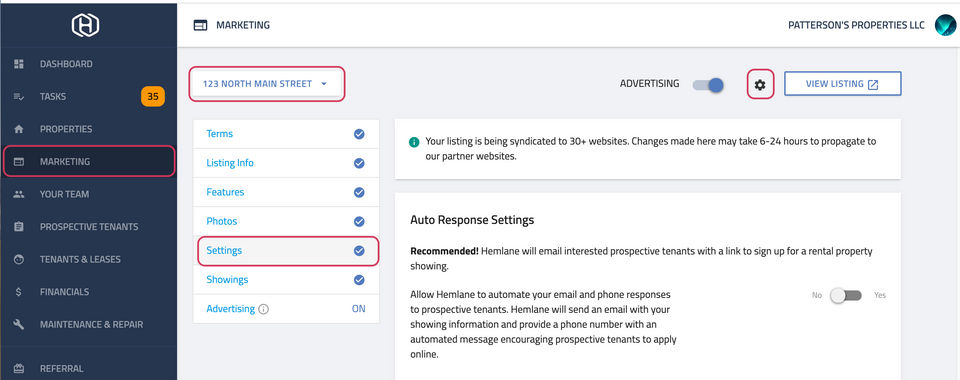
Task: Click the Photos completed checkmark
Action: click(359, 222)
